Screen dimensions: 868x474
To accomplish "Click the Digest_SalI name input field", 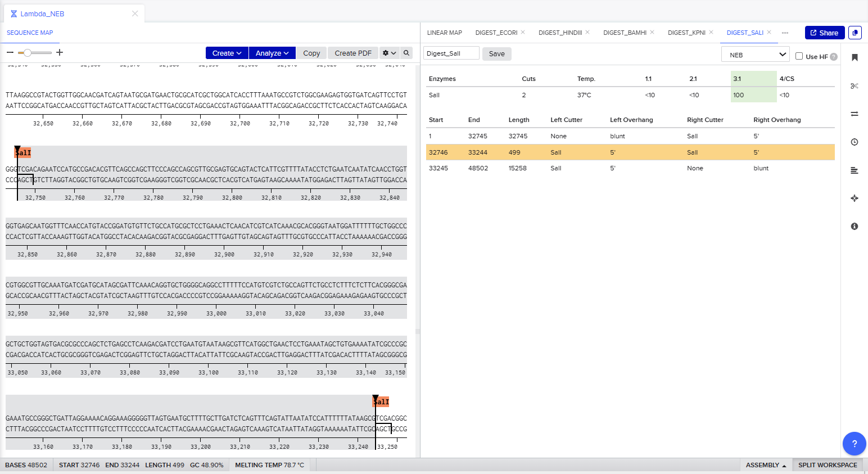I will point(451,53).
